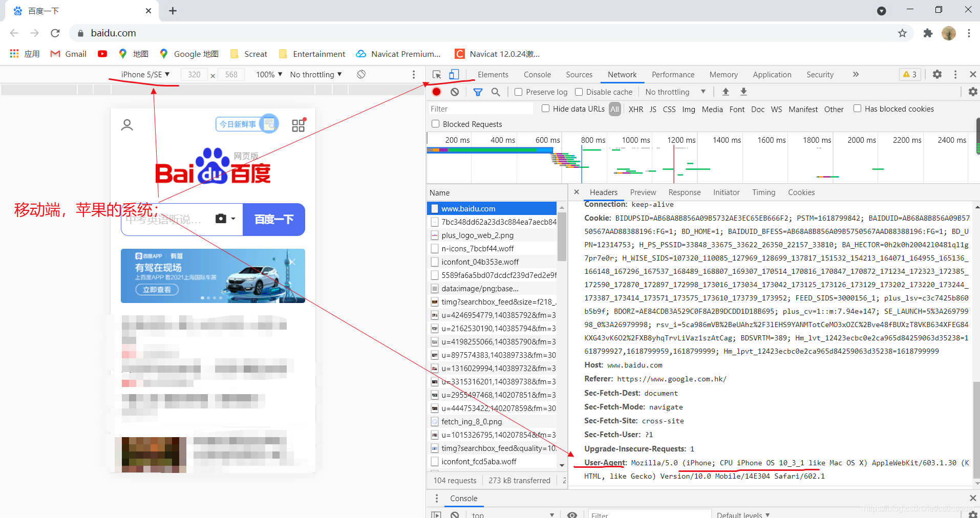980x518 pixels.
Task: Open the Performance tab
Action: 673,74
